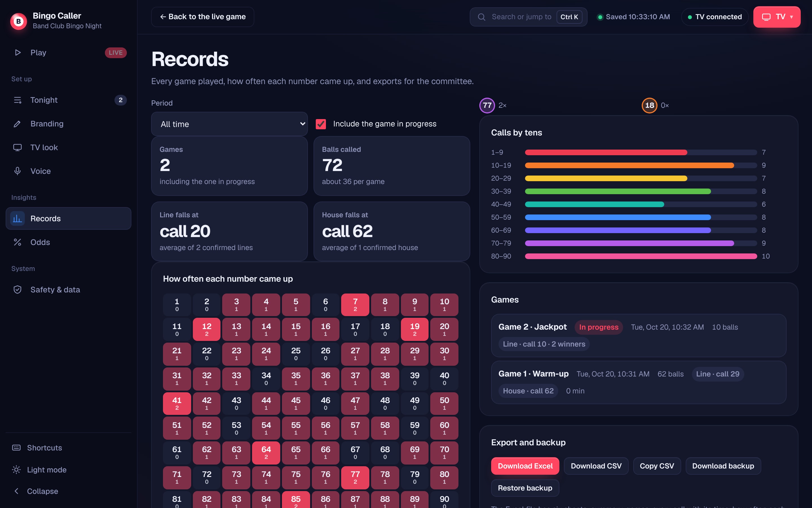The height and width of the screenshot is (508, 812).
Task: Click the number 64 frequency tile
Action: point(266,453)
